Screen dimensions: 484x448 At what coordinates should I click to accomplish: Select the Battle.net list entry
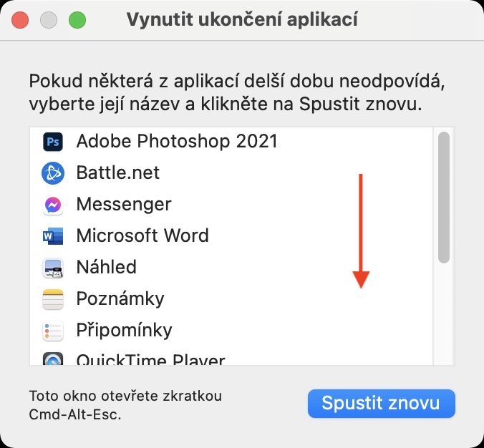click(x=118, y=173)
